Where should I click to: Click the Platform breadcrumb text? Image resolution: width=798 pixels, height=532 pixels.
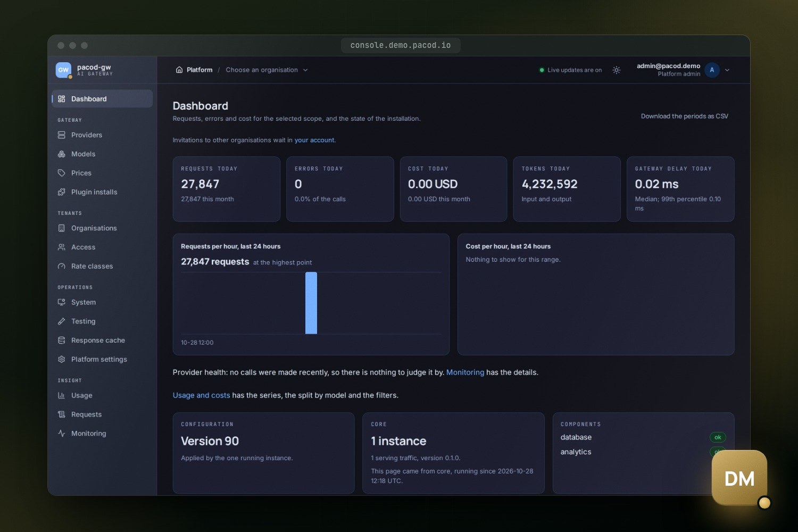click(199, 70)
